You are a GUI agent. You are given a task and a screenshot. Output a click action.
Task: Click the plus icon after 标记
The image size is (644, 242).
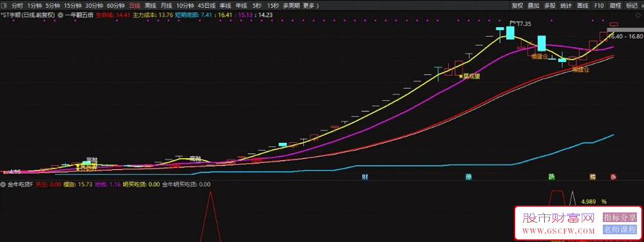(642, 6)
